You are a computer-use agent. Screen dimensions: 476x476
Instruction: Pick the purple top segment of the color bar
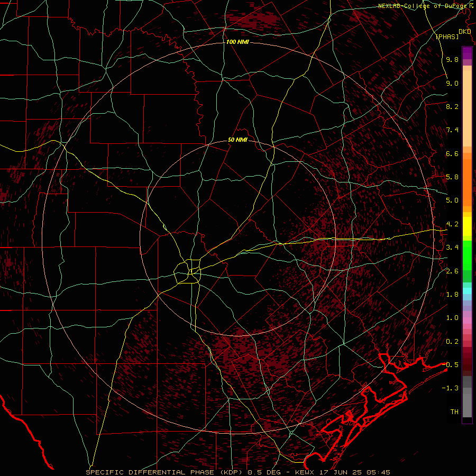click(467, 53)
